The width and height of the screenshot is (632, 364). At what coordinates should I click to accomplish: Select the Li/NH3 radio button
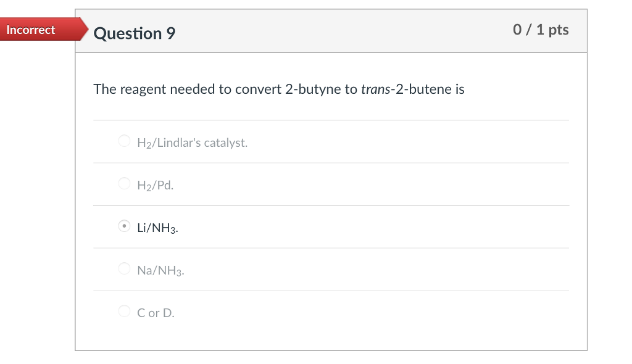[124, 226]
